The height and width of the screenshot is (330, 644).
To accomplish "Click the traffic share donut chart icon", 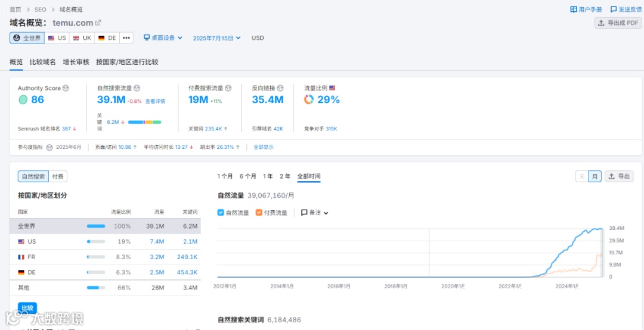I will click(x=309, y=99).
